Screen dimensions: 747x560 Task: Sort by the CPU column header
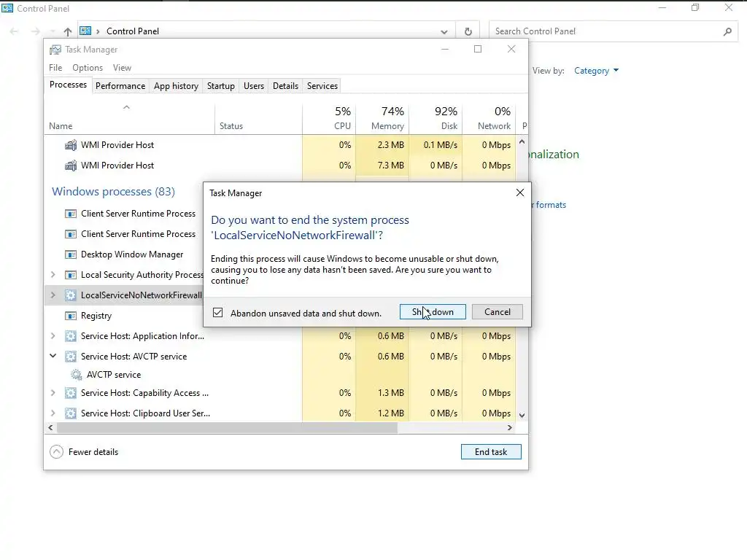click(x=329, y=119)
